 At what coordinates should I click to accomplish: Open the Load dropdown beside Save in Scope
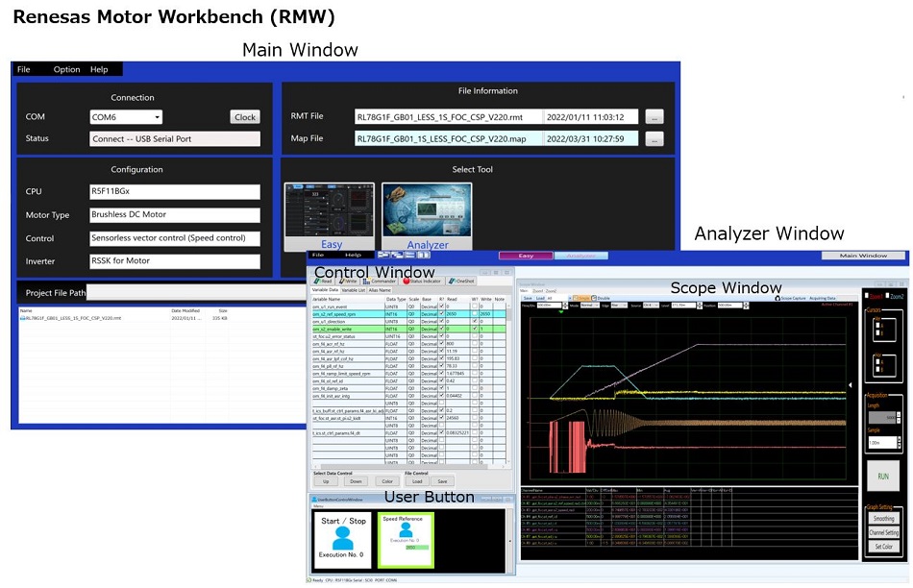(x=558, y=298)
